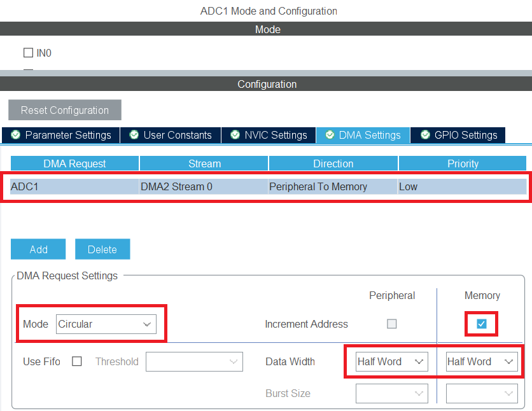Screen dimensions: 532x411
Task: Click the Reset Configuration button
Action: [65, 110]
